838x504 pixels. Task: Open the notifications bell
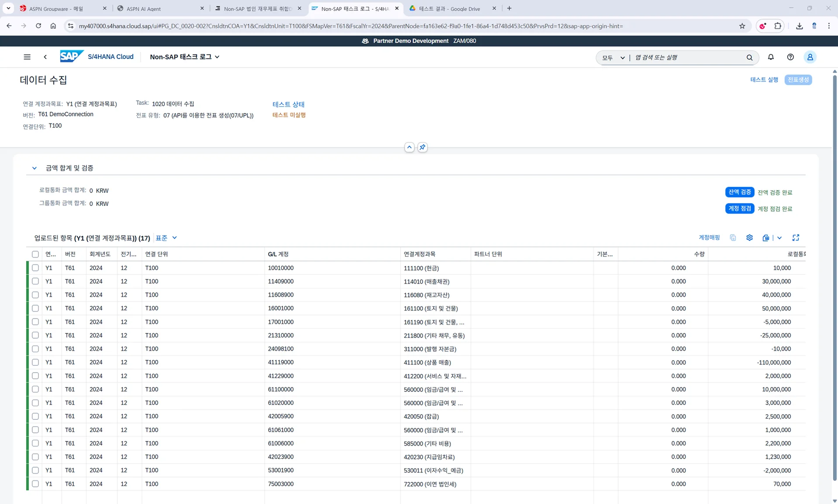pos(771,57)
